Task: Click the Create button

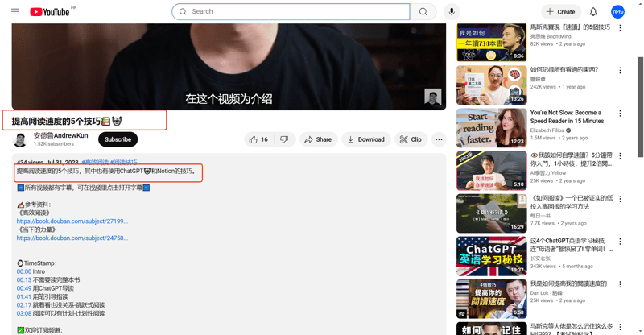Action: 560,12
